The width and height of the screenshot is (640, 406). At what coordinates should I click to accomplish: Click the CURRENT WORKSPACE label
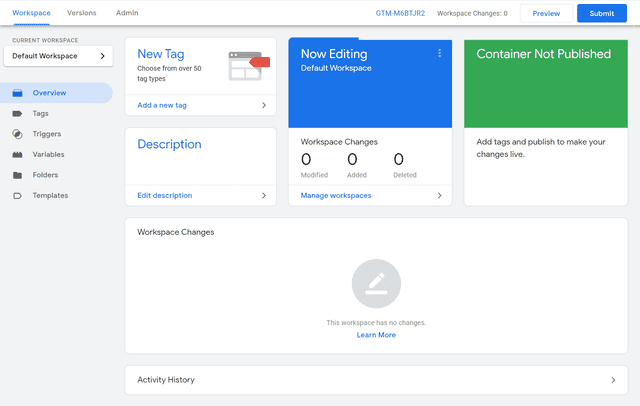point(45,40)
